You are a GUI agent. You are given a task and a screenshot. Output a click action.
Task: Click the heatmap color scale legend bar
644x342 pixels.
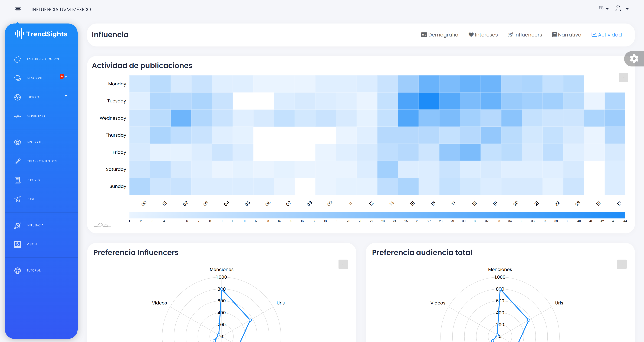click(377, 215)
